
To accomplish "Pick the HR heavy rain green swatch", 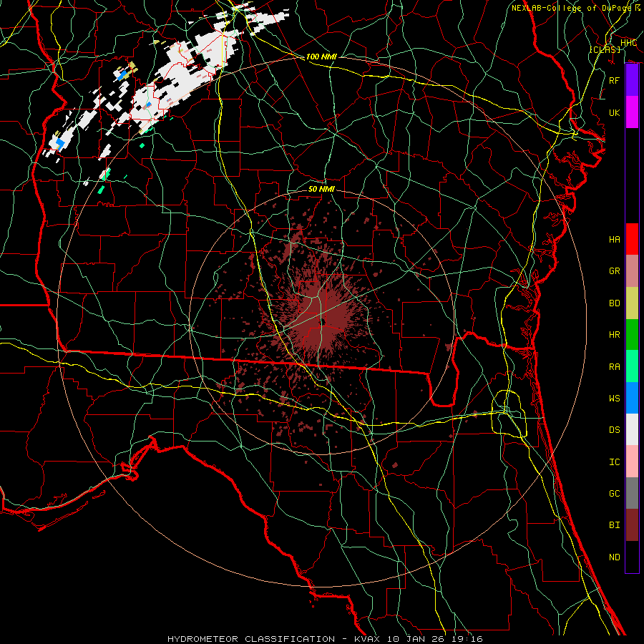I will pos(632,335).
